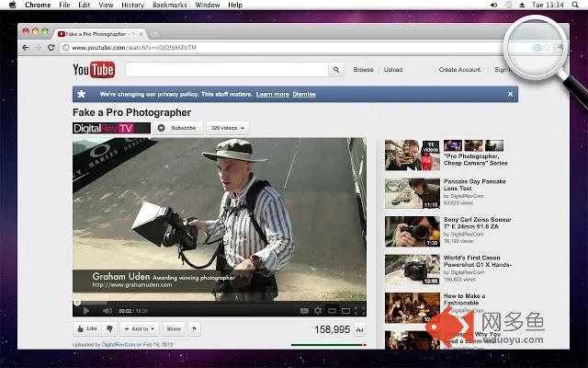Like the video
The width and height of the screenshot is (588, 368).
[x=87, y=329]
